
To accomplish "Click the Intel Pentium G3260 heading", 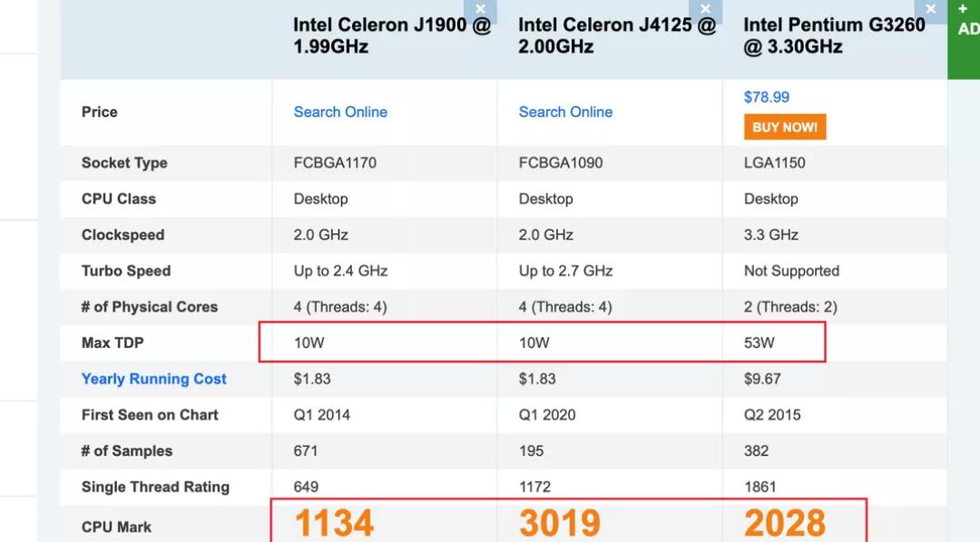I will (834, 36).
